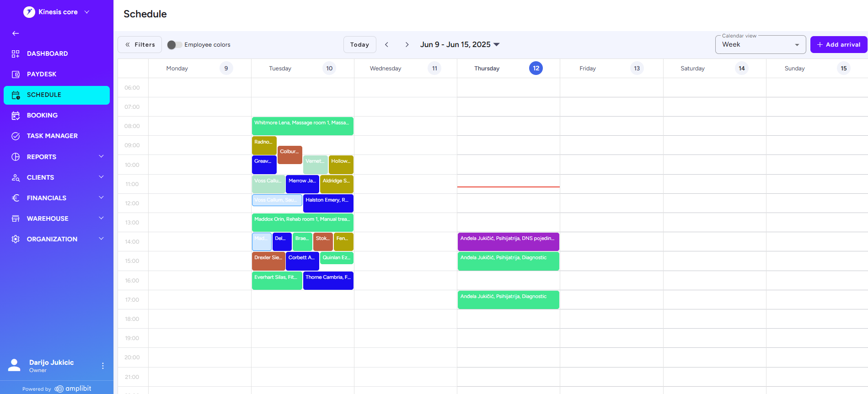Expand the Reports menu chevron
This screenshot has height=394, width=868.
[x=101, y=157]
